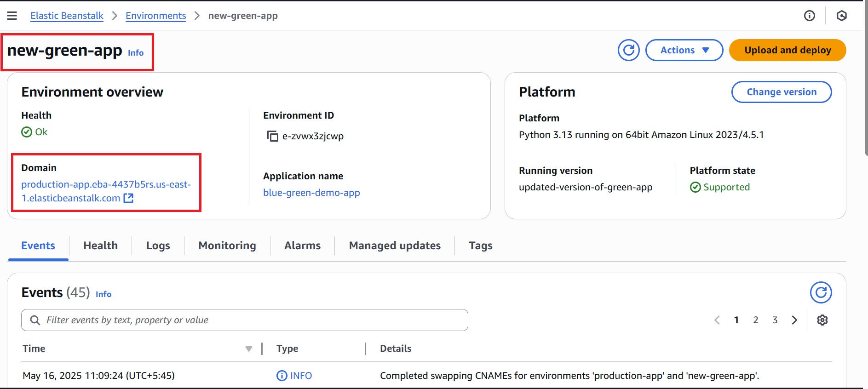Select the Monitoring tab
868x389 pixels.
(x=227, y=246)
